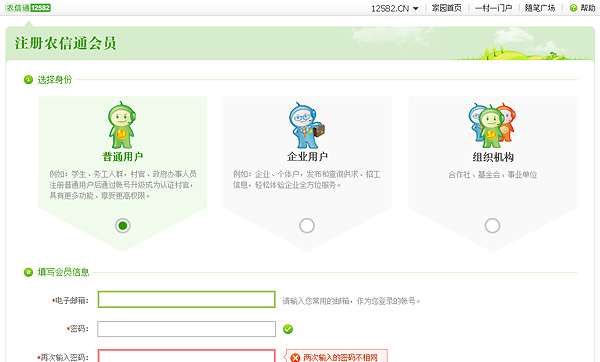This screenshot has width=600, height=362.
Task: Click the 选择身份 step one icon
Action: 28,80
